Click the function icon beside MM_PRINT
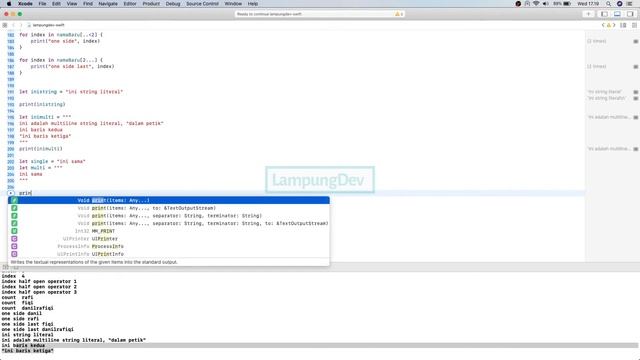Viewport: 640px width, 360px height. (14, 231)
